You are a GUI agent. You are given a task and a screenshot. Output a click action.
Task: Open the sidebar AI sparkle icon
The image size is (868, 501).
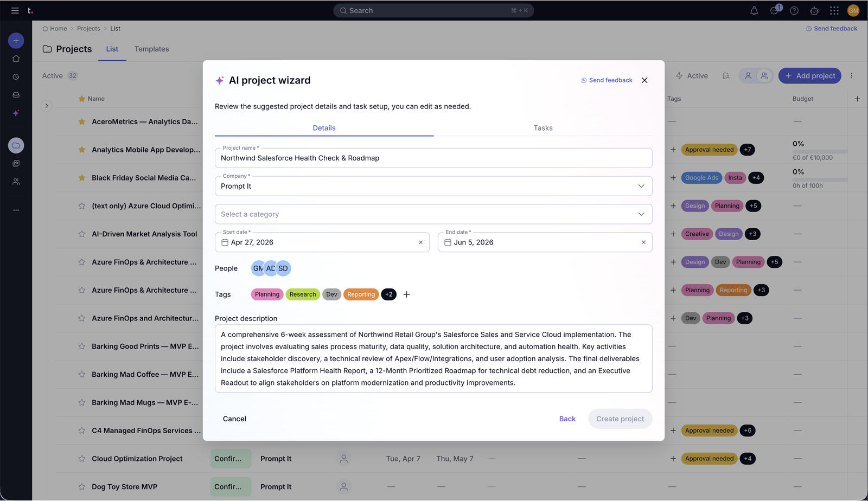[16, 113]
